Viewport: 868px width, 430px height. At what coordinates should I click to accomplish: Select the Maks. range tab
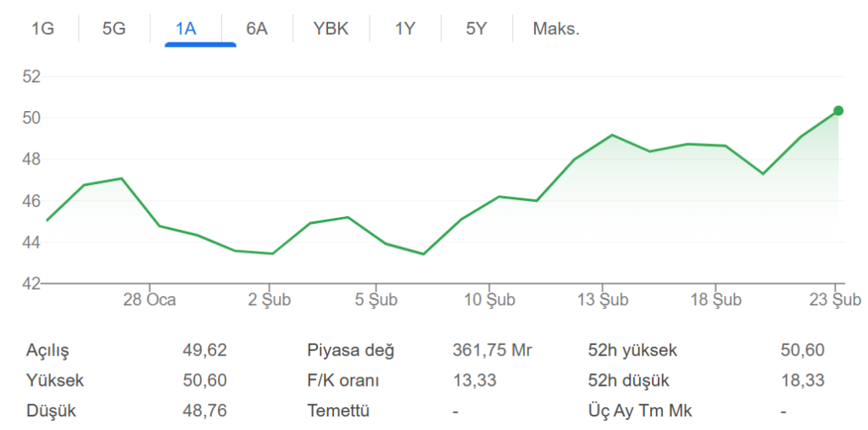(x=556, y=28)
